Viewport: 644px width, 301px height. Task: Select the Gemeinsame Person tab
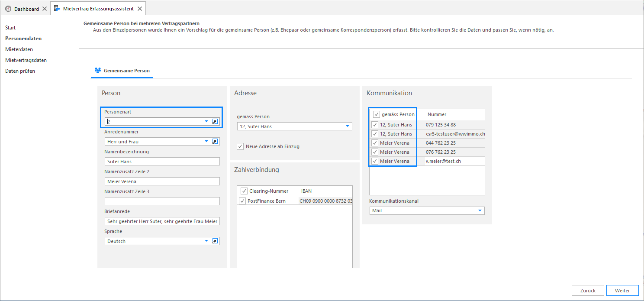click(x=122, y=71)
